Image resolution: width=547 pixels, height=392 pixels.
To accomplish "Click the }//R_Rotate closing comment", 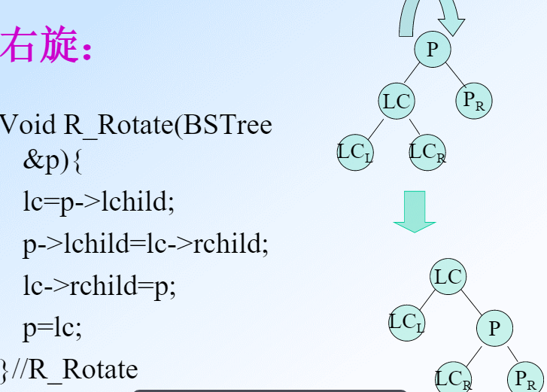I will coord(69,369).
